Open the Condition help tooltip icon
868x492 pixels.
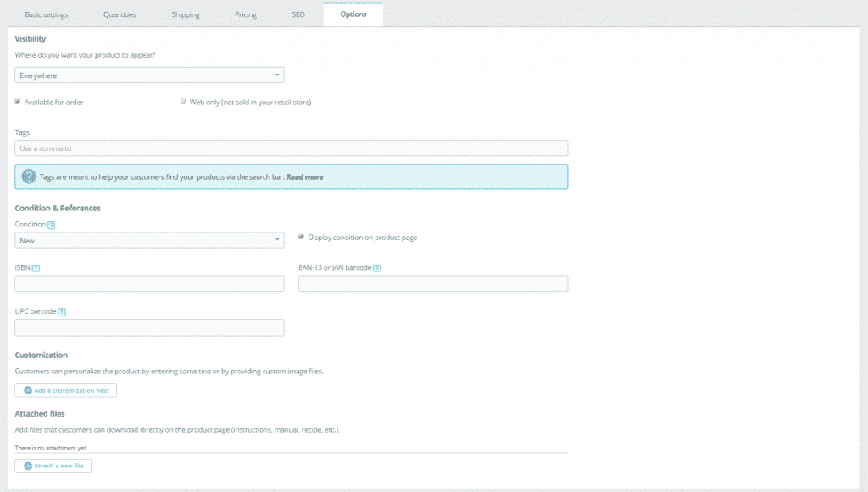point(51,225)
